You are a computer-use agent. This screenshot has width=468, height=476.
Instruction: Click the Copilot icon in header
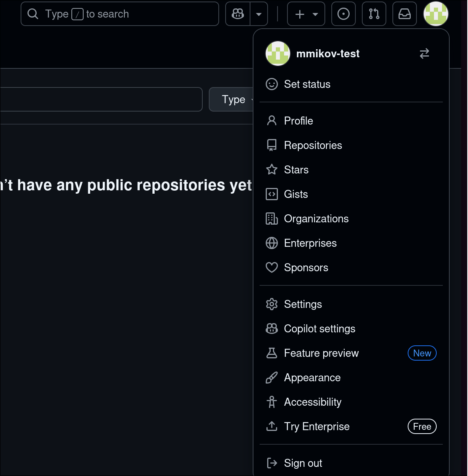238,14
